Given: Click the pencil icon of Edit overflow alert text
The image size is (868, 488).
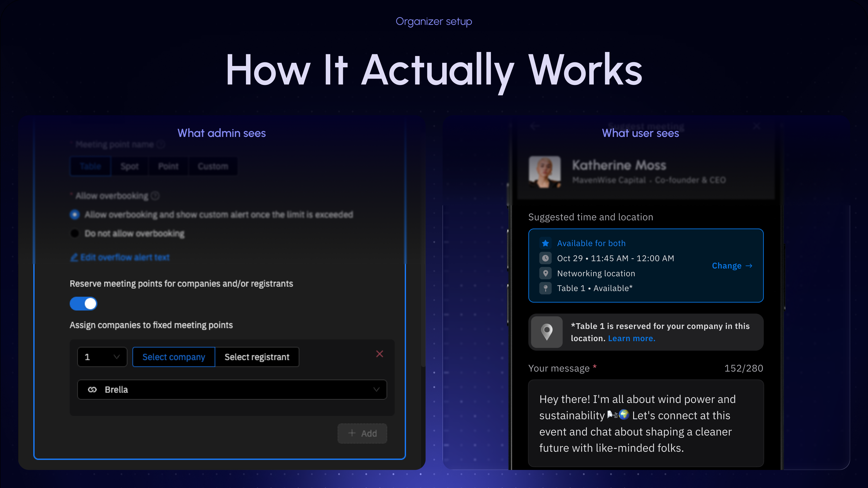Looking at the screenshot, I should tap(74, 257).
